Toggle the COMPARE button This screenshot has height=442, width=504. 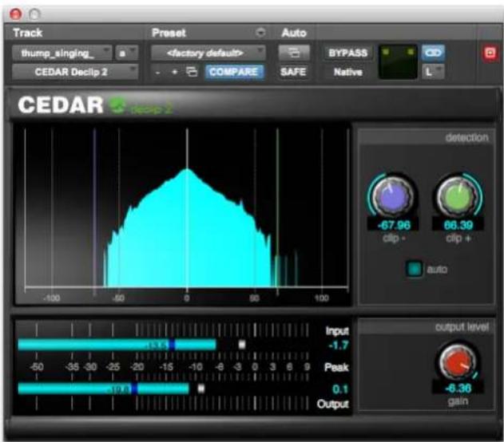(234, 72)
